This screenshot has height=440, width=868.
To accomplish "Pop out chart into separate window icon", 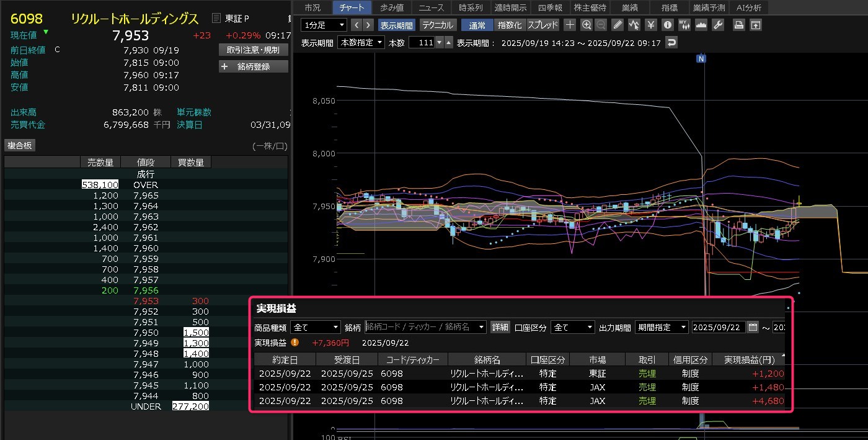I will coord(755,25).
